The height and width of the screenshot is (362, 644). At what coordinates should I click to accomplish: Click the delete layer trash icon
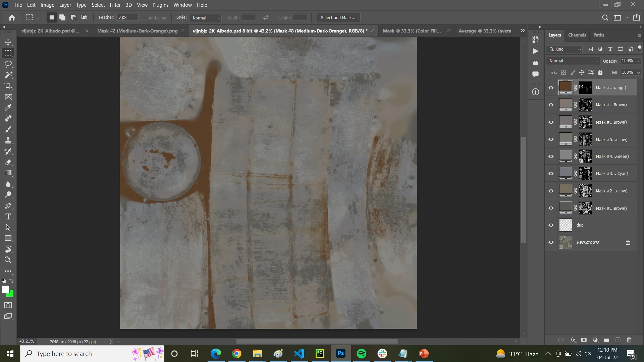[x=629, y=340]
